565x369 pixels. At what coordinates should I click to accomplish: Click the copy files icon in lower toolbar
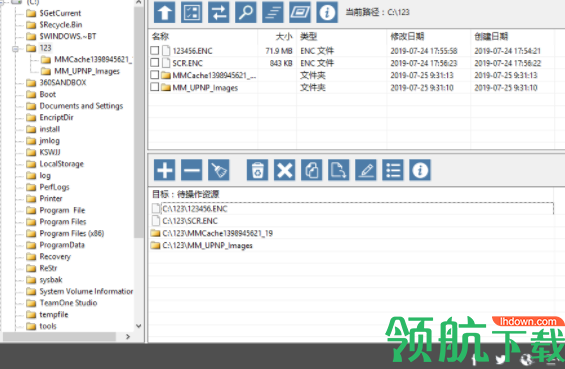coord(312,170)
